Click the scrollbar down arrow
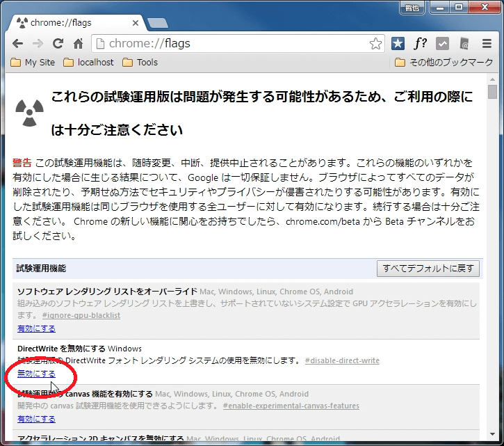 pos(492,434)
